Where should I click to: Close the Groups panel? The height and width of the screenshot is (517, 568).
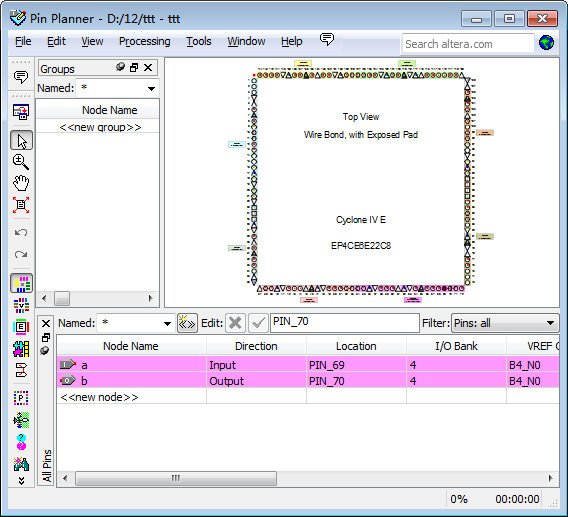[x=148, y=67]
